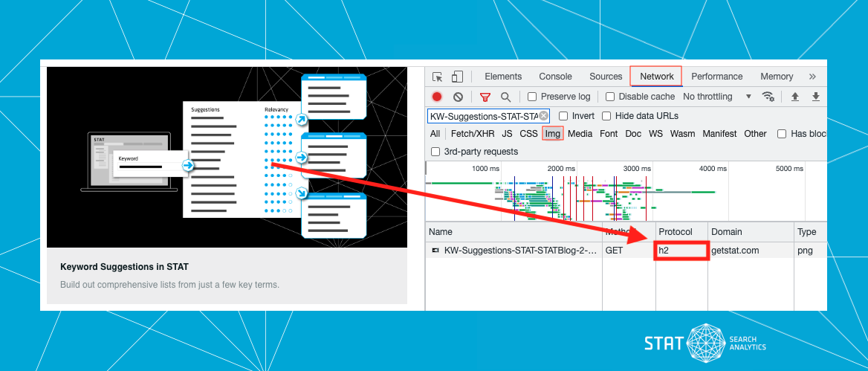Select the All resource type filter

[435, 133]
